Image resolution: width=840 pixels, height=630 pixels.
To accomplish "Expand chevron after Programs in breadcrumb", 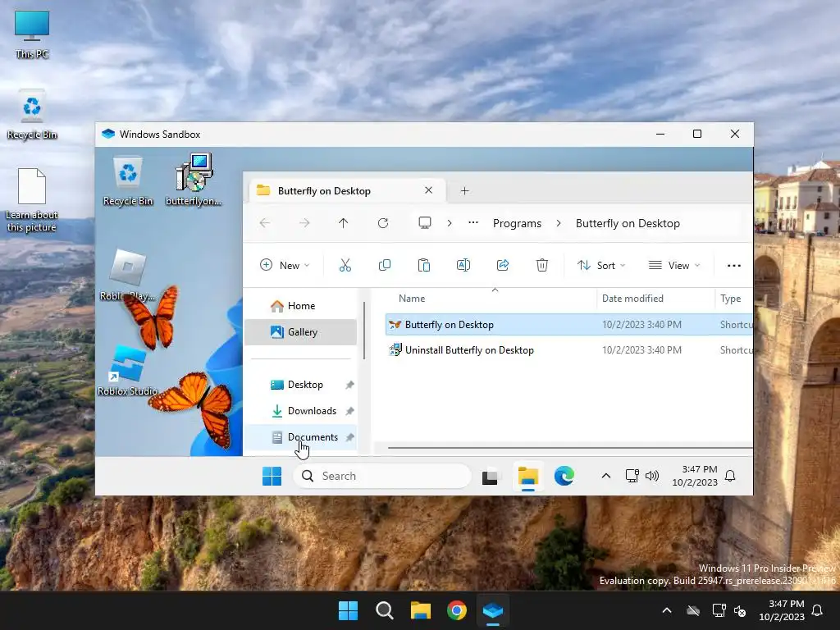I will 559,223.
